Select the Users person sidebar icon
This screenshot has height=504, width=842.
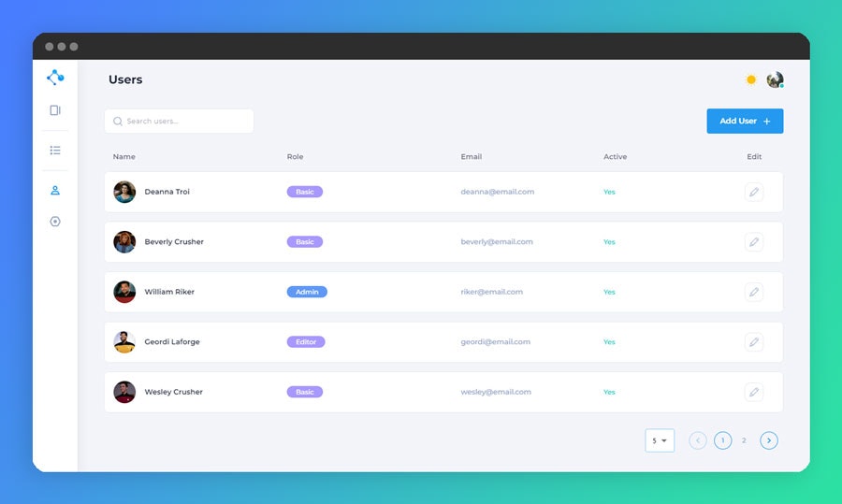pos(55,191)
